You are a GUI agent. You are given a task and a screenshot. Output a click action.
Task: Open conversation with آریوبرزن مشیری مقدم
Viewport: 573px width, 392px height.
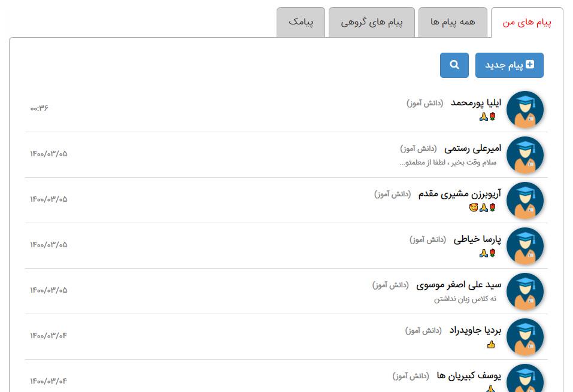(x=286, y=200)
